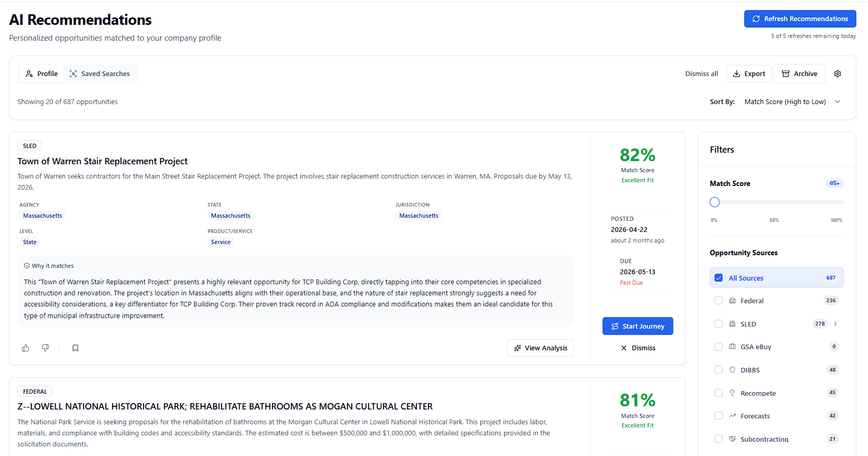
Task: Click the Massachusetts tag under STATE
Action: coord(231,216)
